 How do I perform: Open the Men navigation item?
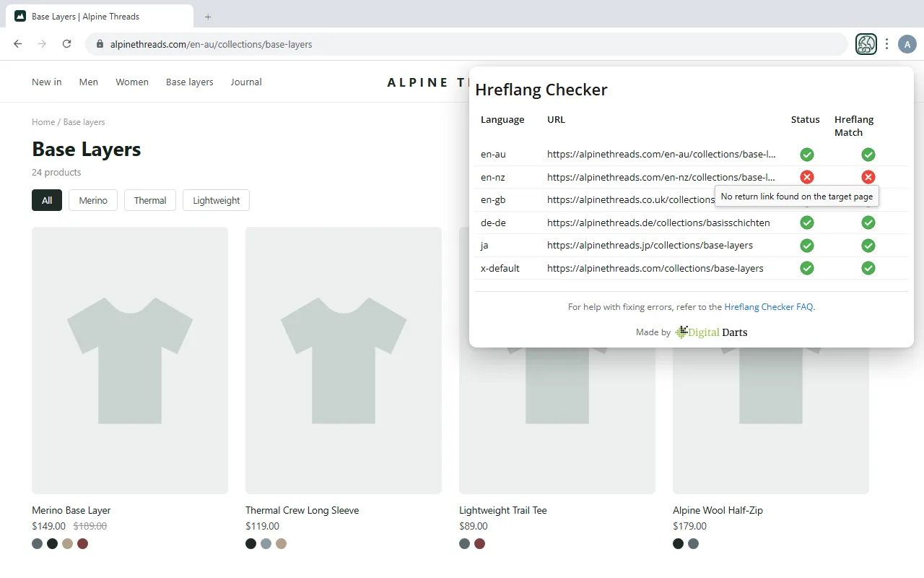[x=89, y=82]
